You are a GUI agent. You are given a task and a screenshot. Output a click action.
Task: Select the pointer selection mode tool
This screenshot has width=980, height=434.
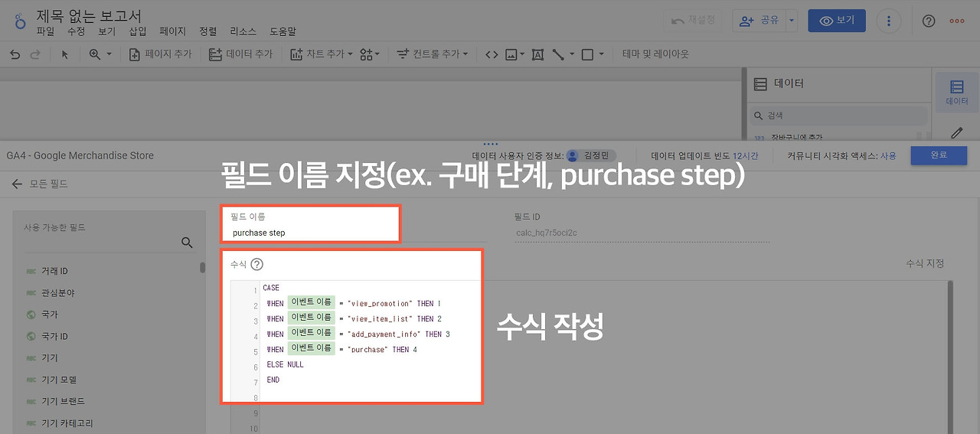(x=65, y=54)
